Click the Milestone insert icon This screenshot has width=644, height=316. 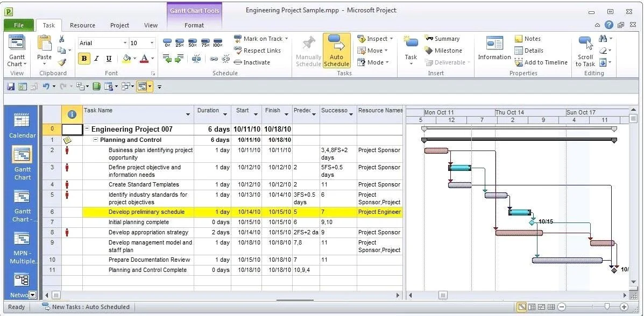click(443, 51)
